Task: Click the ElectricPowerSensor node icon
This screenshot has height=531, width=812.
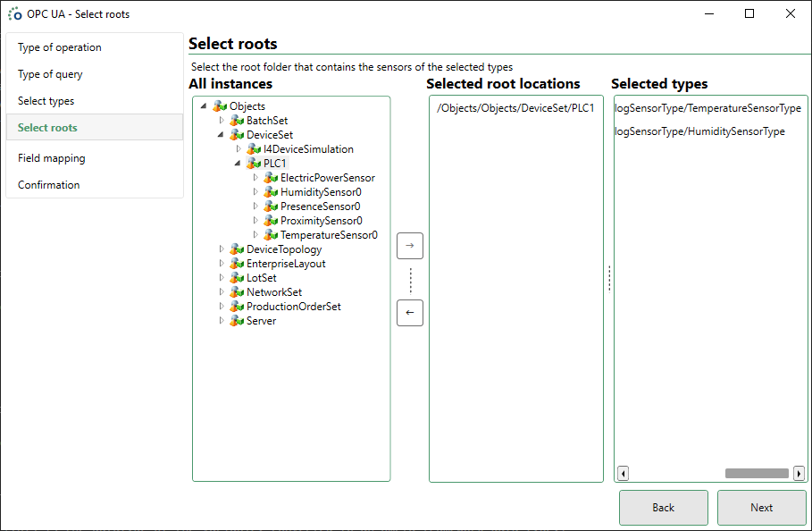Action: [x=271, y=178]
